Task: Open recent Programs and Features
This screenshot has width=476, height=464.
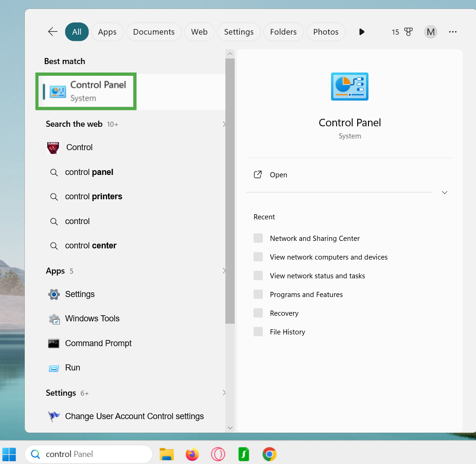Action: [x=306, y=295]
